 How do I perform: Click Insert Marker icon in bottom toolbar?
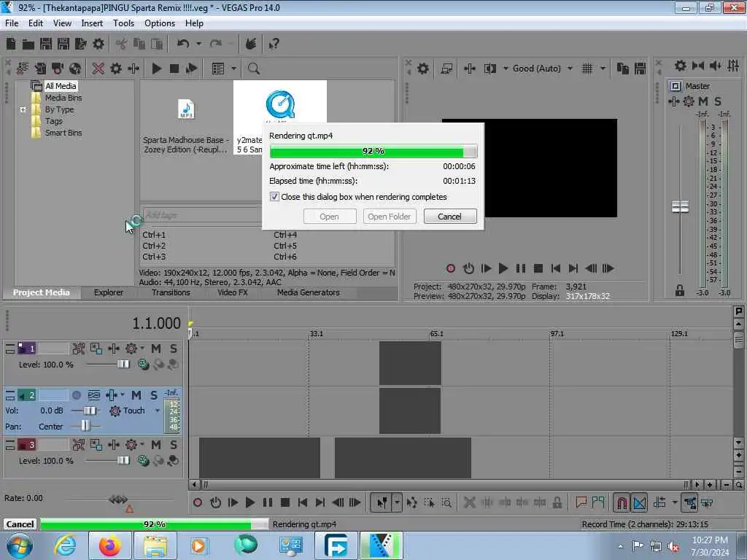581,502
